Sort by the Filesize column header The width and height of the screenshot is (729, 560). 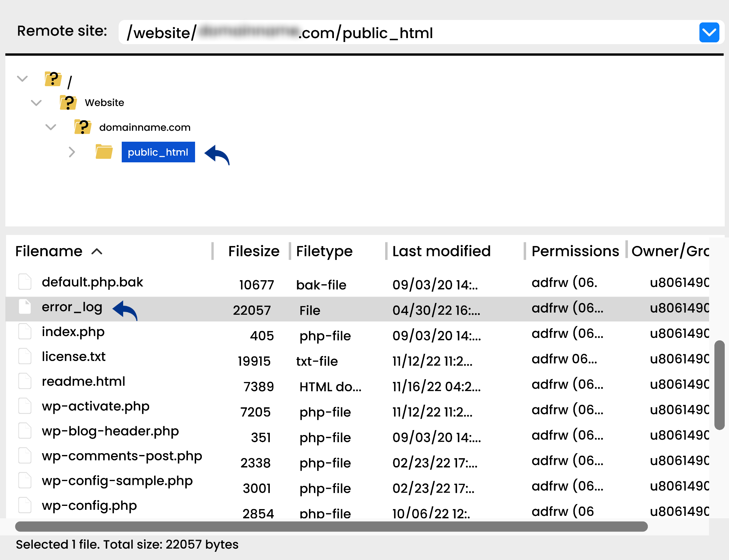pyautogui.click(x=253, y=251)
